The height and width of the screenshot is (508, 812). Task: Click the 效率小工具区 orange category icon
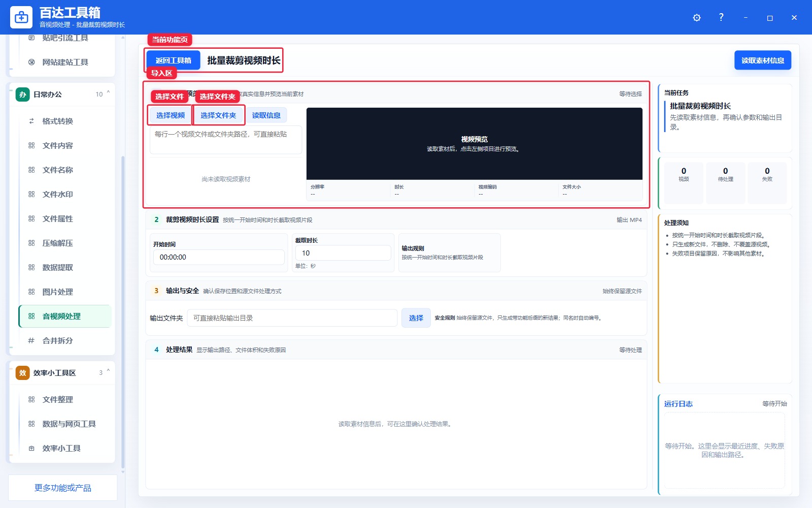pos(22,373)
